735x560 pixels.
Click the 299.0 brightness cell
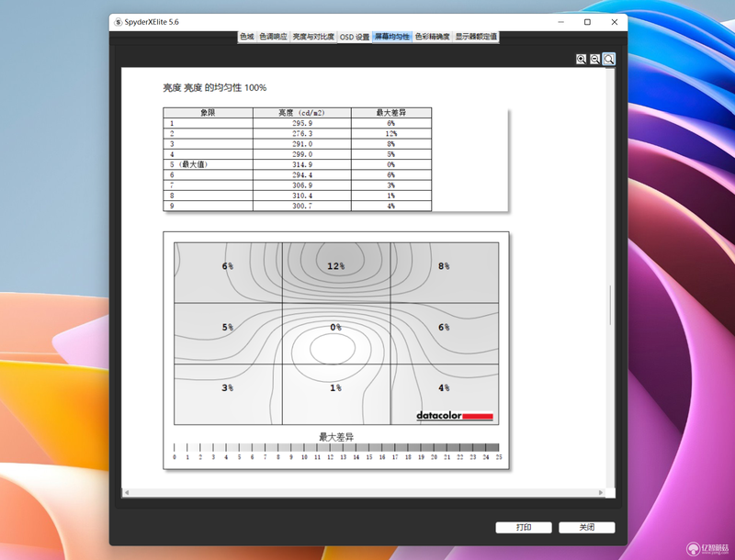[x=302, y=154]
